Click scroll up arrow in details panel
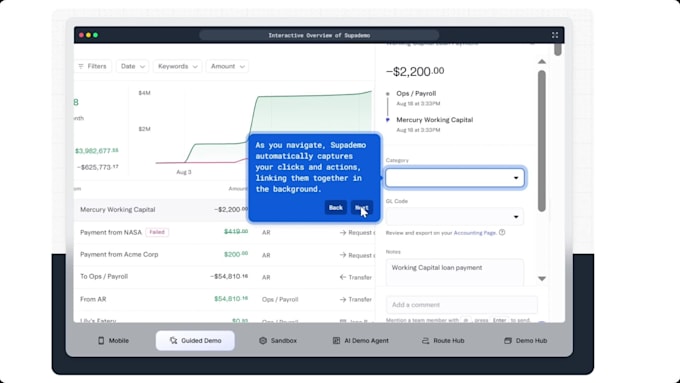The image size is (680, 383). (x=542, y=62)
